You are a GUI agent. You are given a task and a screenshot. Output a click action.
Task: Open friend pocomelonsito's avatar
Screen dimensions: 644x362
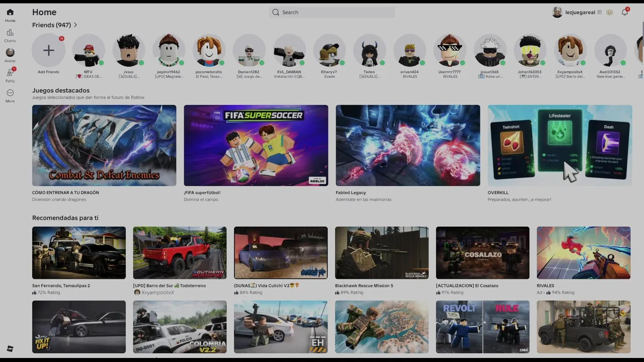pos(209,50)
